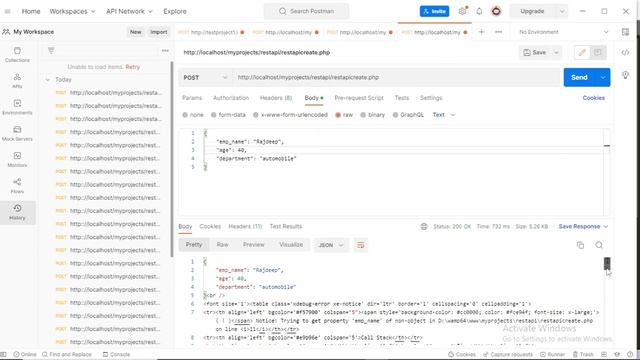Switch response view to Raw
This screenshot has height=360, width=640.
click(222, 245)
